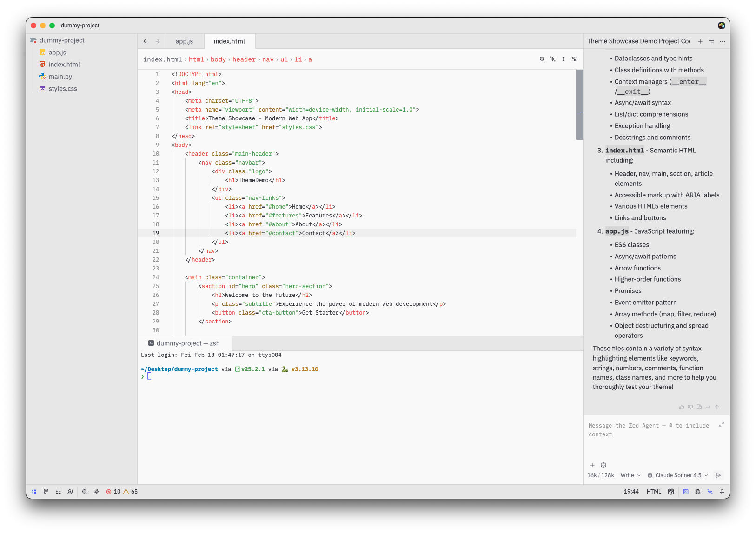Screen dimensions: 756x533
Task: Open styles.css from the project tree
Action: coord(63,89)
